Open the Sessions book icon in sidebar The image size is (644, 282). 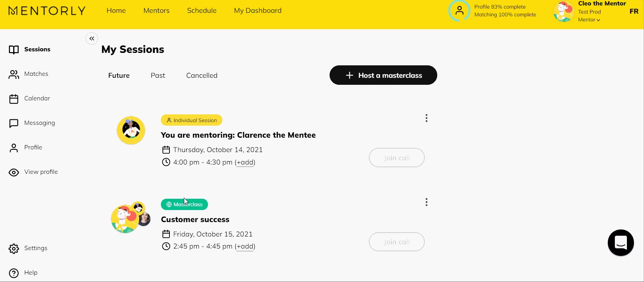(14, 50)
